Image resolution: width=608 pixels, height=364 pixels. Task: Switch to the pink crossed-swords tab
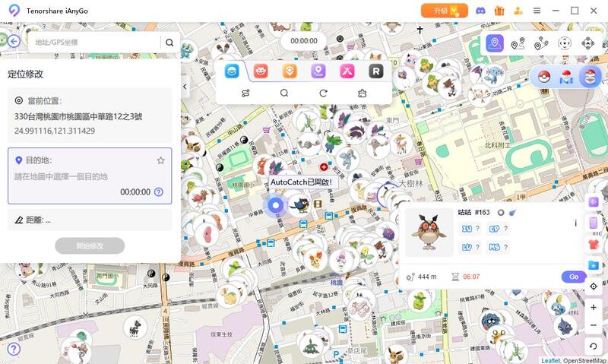click(x=347, y=71)
